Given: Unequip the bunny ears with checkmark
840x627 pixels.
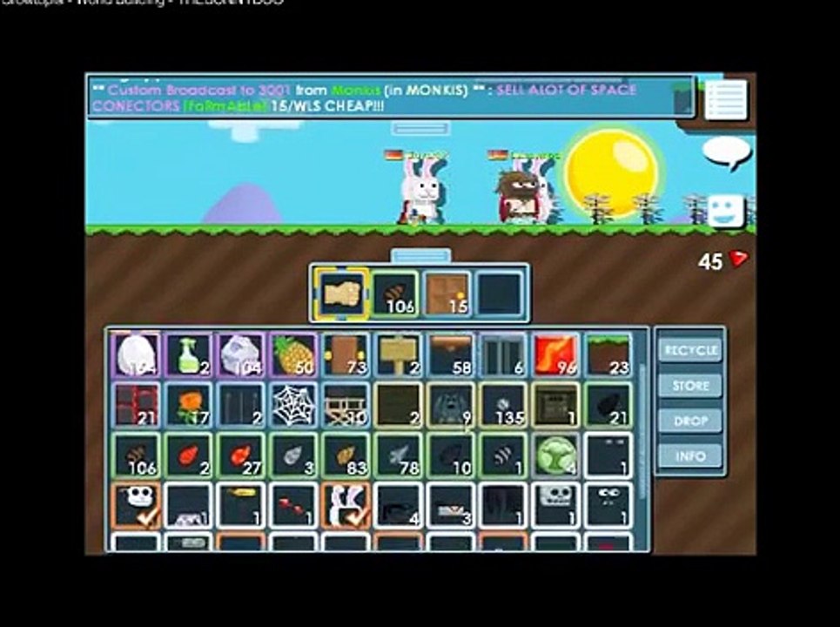Looking at the screenshot, I should pos(346,505).
